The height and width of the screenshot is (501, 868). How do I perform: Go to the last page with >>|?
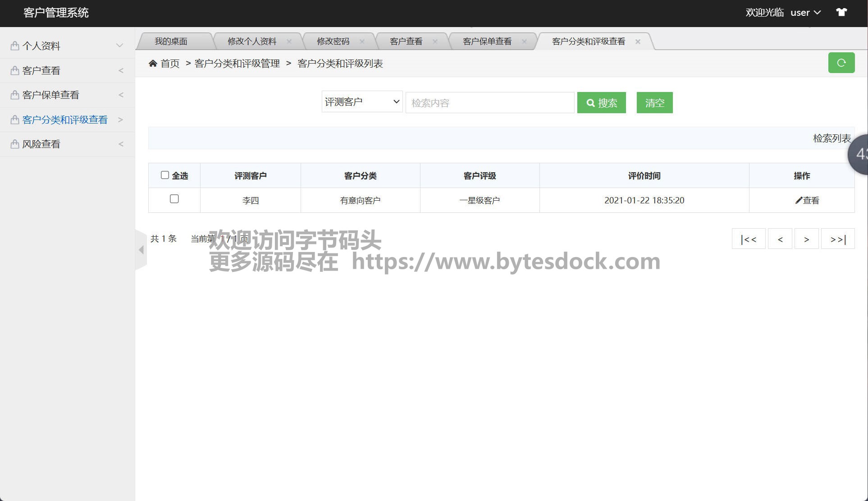[x=838, y=239]
